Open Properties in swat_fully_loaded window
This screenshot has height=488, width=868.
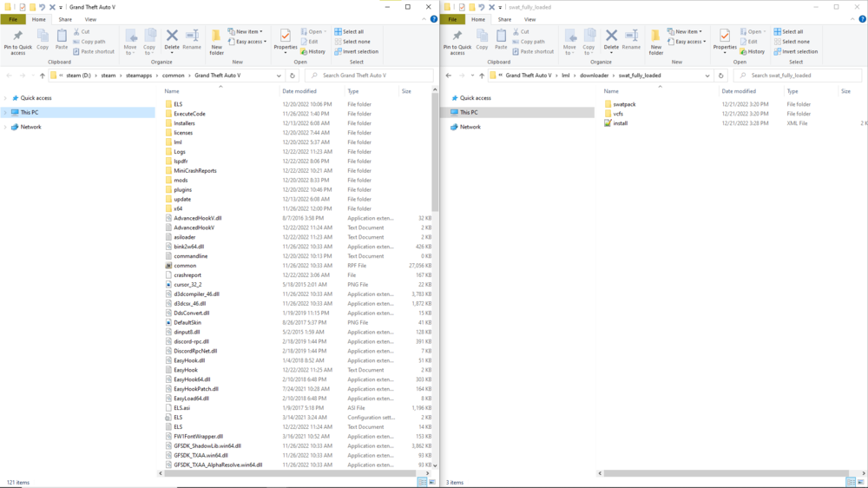click(x=725, y=41)
